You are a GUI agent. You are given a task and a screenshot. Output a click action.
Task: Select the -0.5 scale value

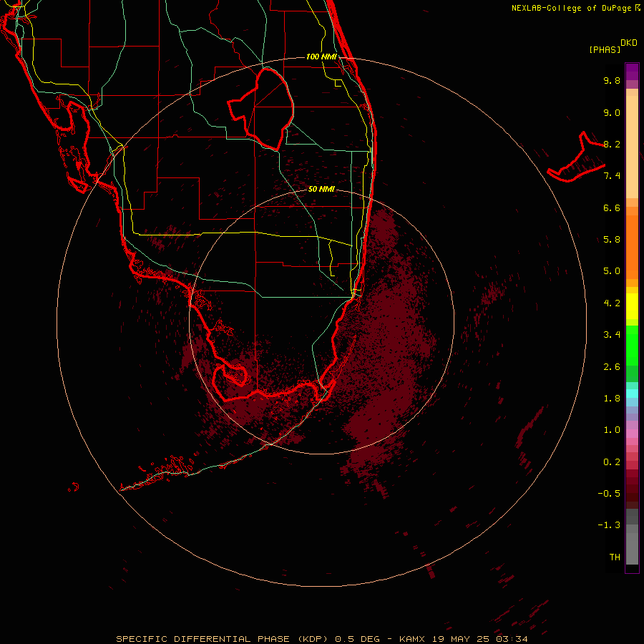(609, 494)
